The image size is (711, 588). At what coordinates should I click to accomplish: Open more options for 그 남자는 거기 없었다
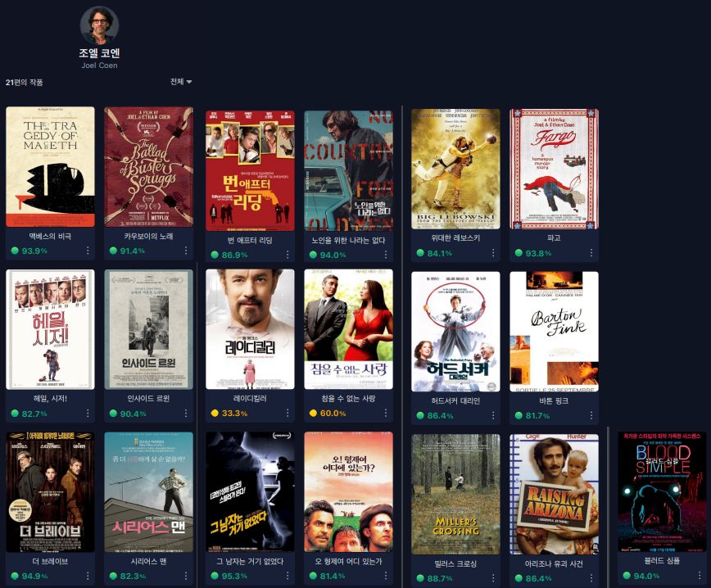coord(288,576)
